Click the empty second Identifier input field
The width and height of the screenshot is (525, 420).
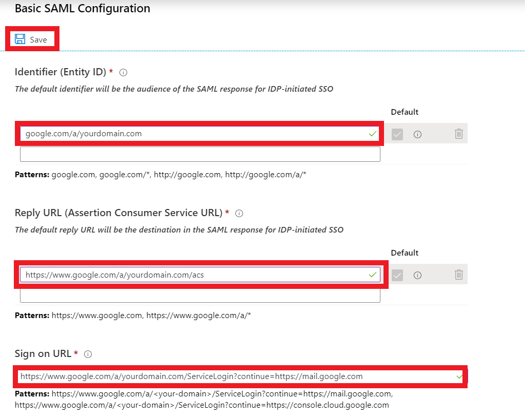pos(200,154)
